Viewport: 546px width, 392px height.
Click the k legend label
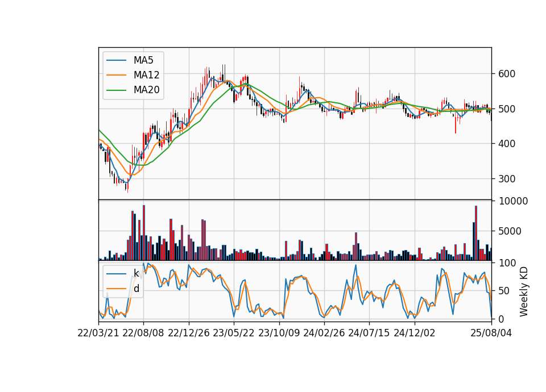point(136,273)
